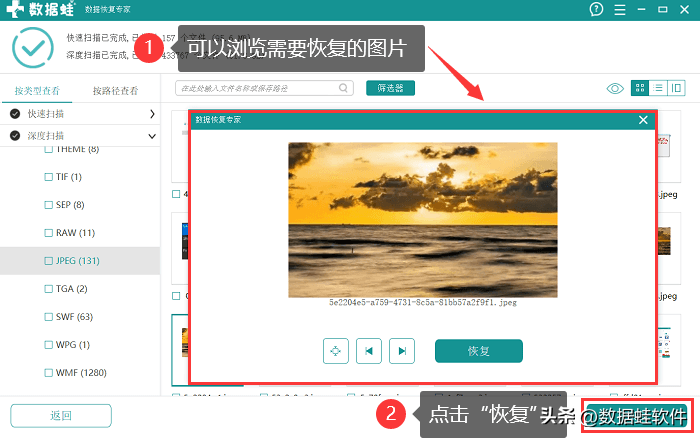Toggle the preview eye icon
This screenshot has width=700, height=438.
[x=615, y=88]
